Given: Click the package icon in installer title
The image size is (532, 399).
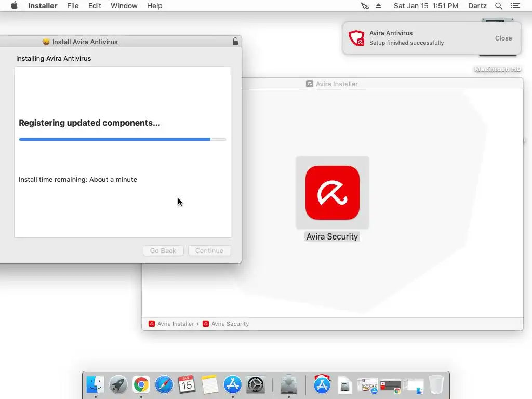Looking at the screenshot, I should 46,42.
